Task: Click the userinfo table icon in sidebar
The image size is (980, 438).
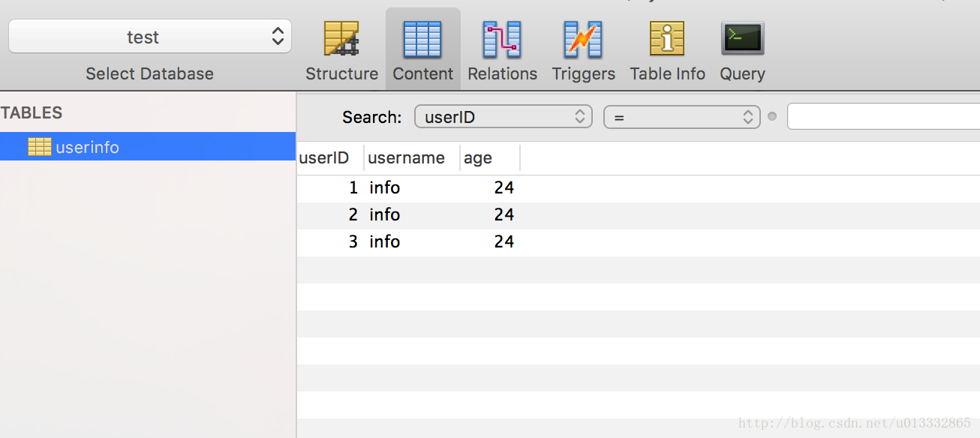Action: coord(40,147)
